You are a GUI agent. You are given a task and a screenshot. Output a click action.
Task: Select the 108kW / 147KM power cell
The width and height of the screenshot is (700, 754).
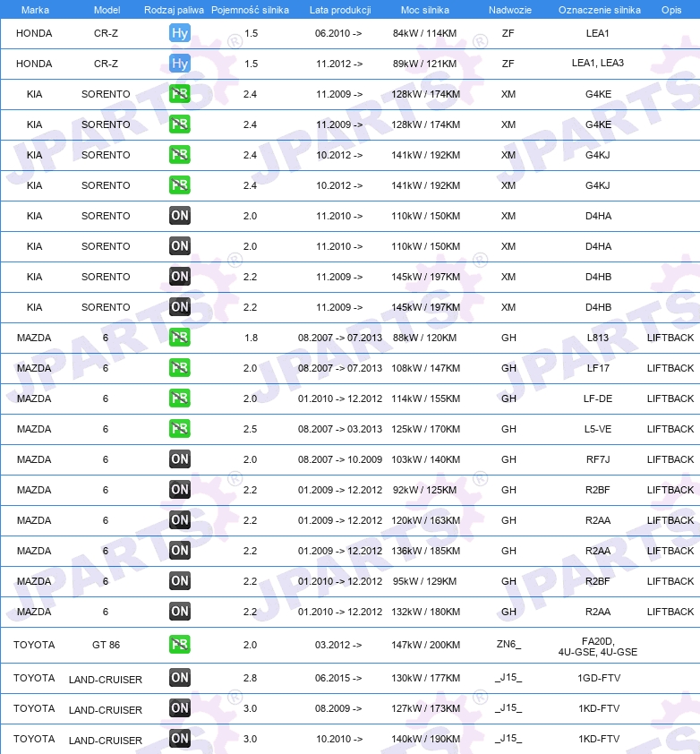click(x=425, y=368)
